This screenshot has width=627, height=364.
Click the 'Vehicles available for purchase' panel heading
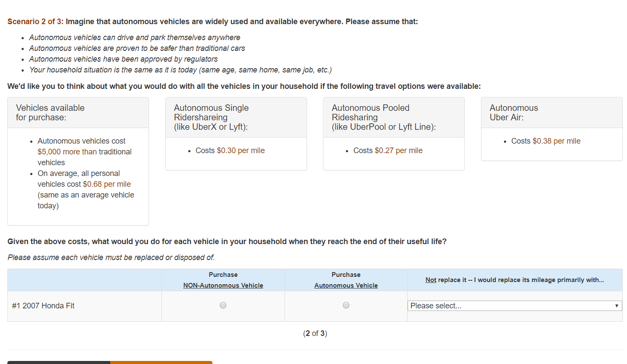click(x=50, y=113)
